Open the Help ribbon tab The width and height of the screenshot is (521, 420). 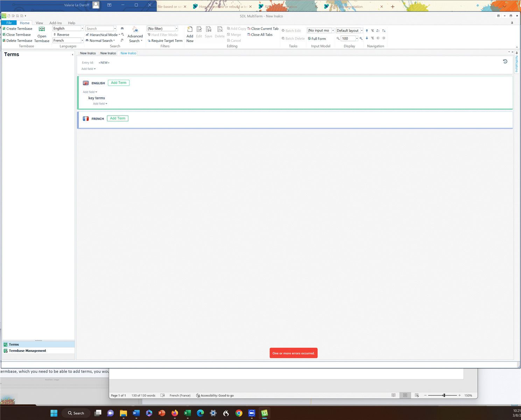click(x=71, y=23)
